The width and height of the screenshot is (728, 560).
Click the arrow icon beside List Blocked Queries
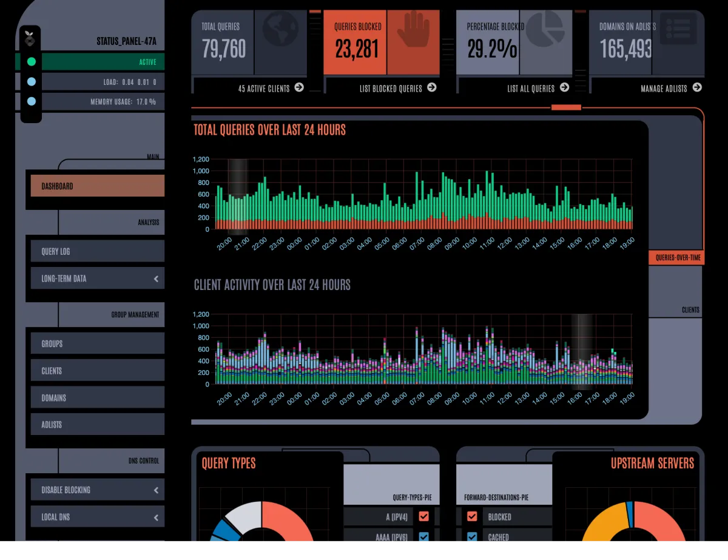point(431,87)
